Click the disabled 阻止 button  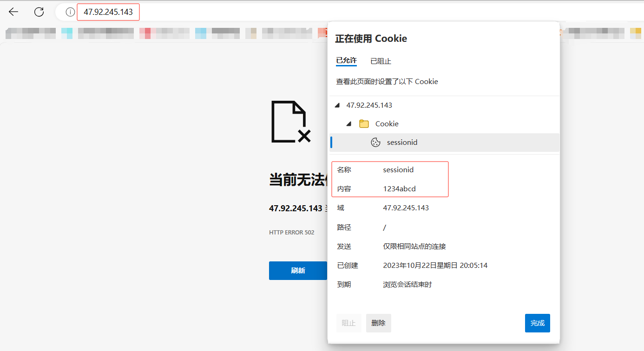[348, 323]
